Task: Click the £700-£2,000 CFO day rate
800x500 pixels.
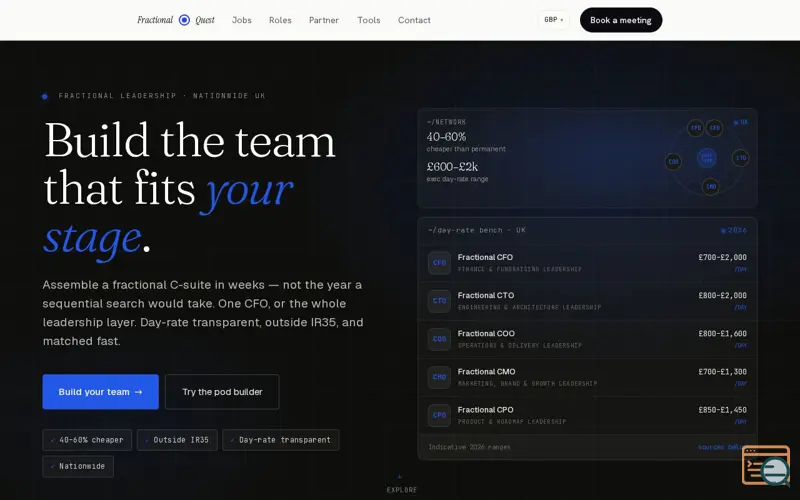Action: (722, 257)
